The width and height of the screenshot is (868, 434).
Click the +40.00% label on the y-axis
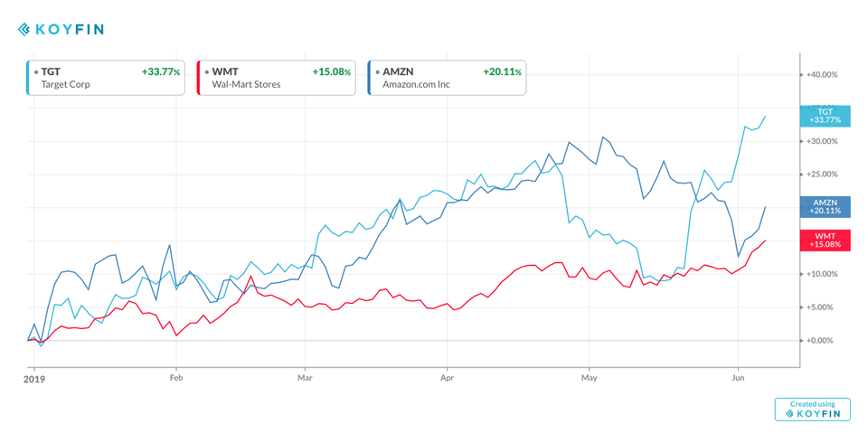(821, 75)
